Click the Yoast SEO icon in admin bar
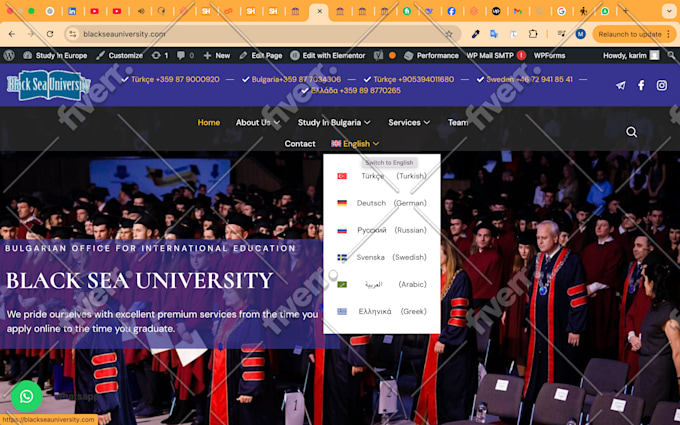This screenshot has width=680, height=425. (379, 56)
